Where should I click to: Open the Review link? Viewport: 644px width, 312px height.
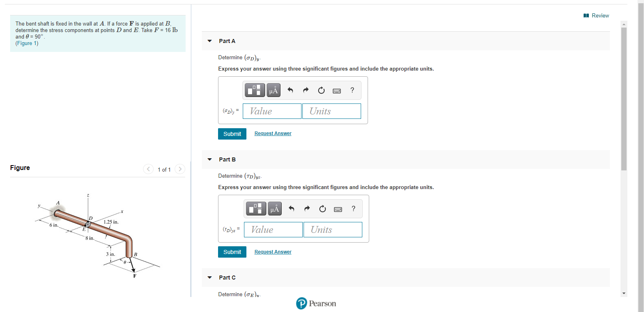596,15
